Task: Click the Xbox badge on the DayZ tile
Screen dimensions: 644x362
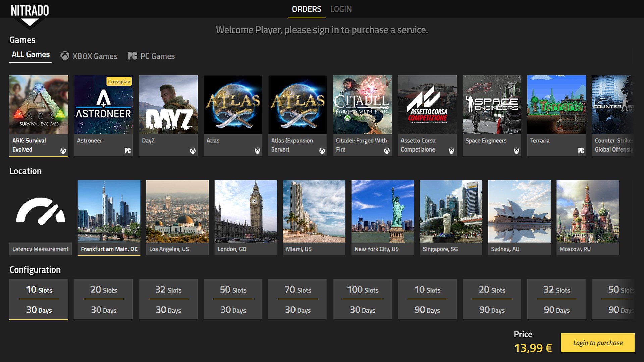Action: 193,151
